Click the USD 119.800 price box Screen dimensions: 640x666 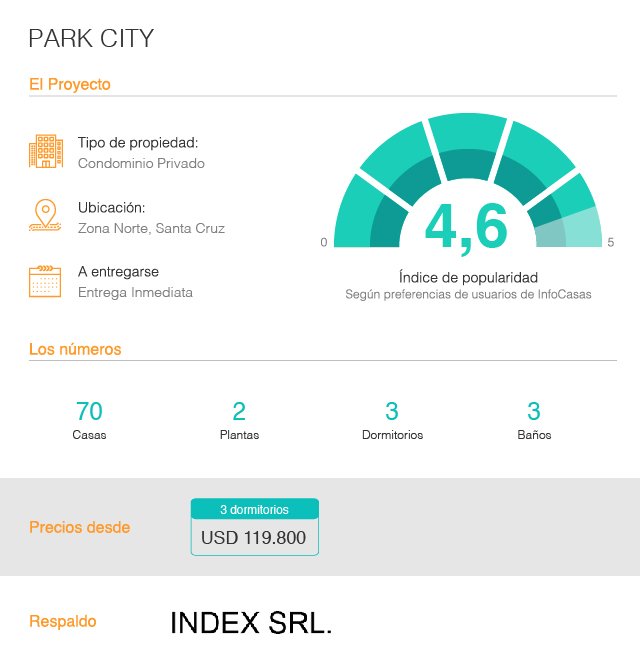[254, 538]
